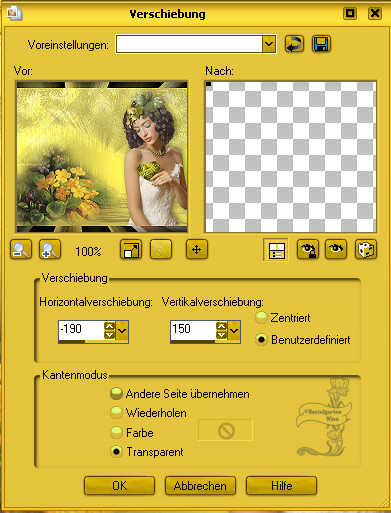Open the Voreinstellungen dropdown arrow

coord(269,44)
